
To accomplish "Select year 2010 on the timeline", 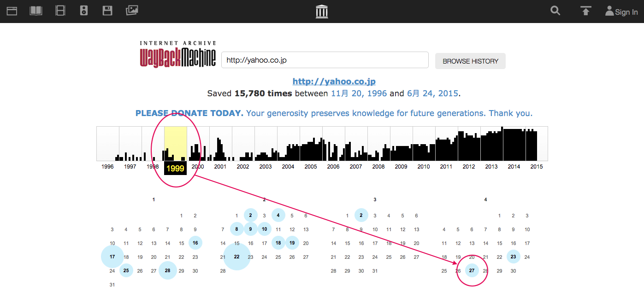I will click(x=424, y=167).
